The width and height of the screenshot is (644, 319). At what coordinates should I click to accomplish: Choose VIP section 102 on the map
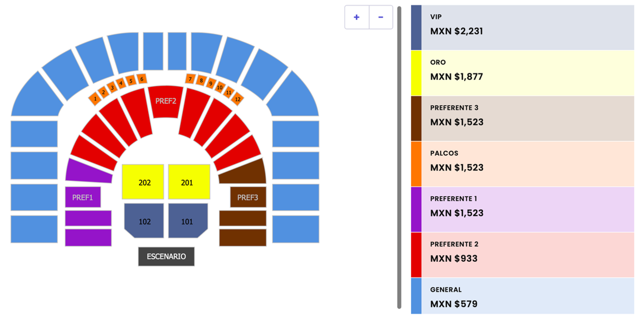(144, 221)
